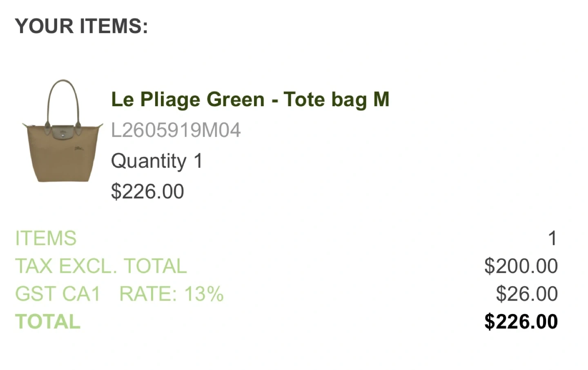Select the $26.00 GST amount
Viewport: 588px width, 370px height.
click(527, 294)
